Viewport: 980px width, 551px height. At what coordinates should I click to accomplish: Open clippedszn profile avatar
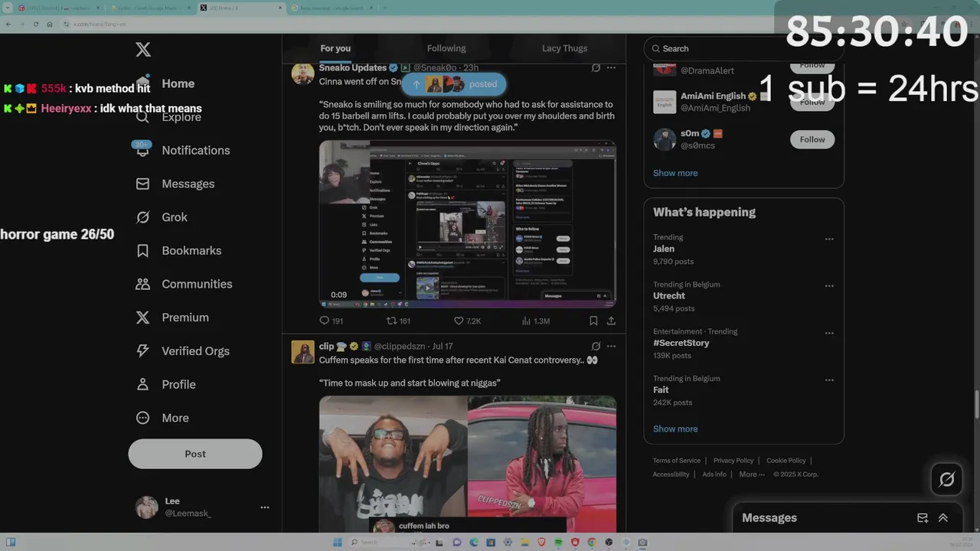302,352
